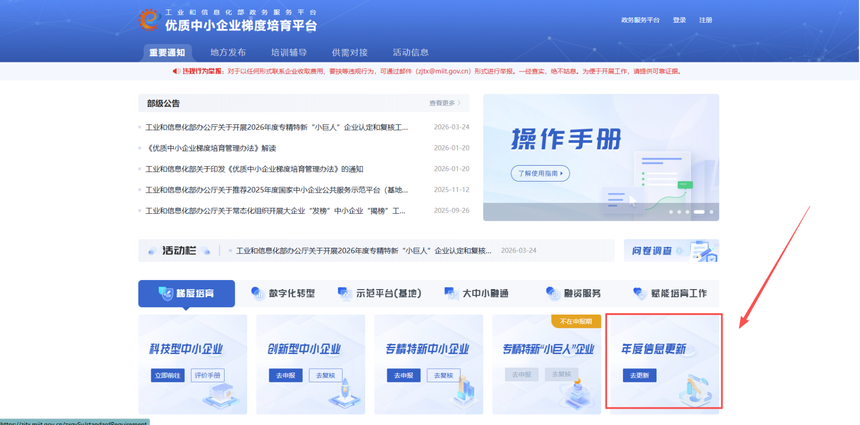Click the 不在申报期 orange badge
Viewport: 860px width, 425px height.
pos(576,321)
